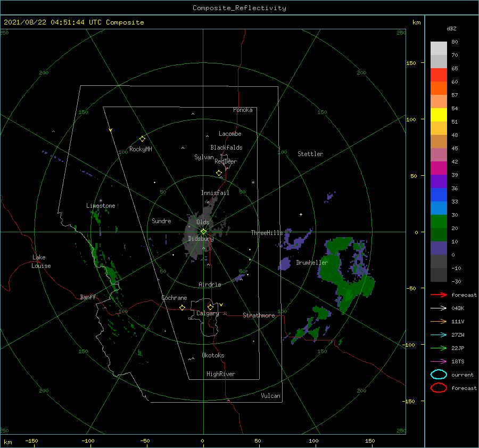Screen dimensions: 479x448
Task: Click the ThreeHills city label
Action: [267, 233]
